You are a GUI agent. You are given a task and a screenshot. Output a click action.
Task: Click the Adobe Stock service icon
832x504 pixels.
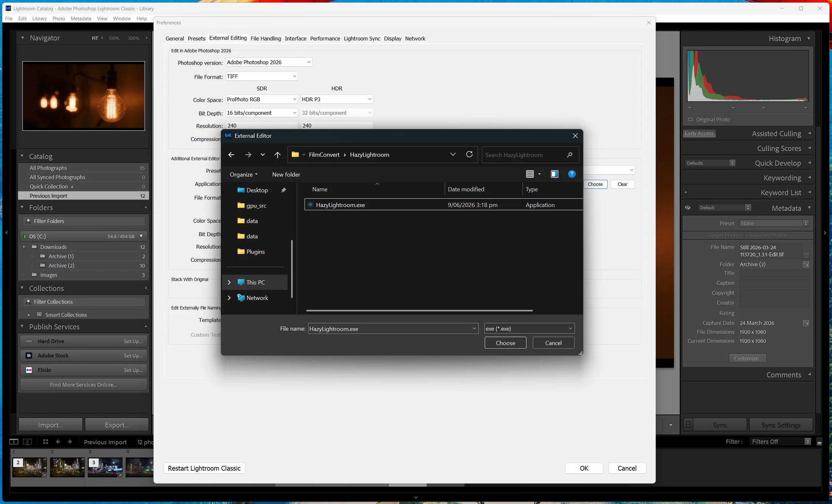pyautogui.click(x=29, y=356)
